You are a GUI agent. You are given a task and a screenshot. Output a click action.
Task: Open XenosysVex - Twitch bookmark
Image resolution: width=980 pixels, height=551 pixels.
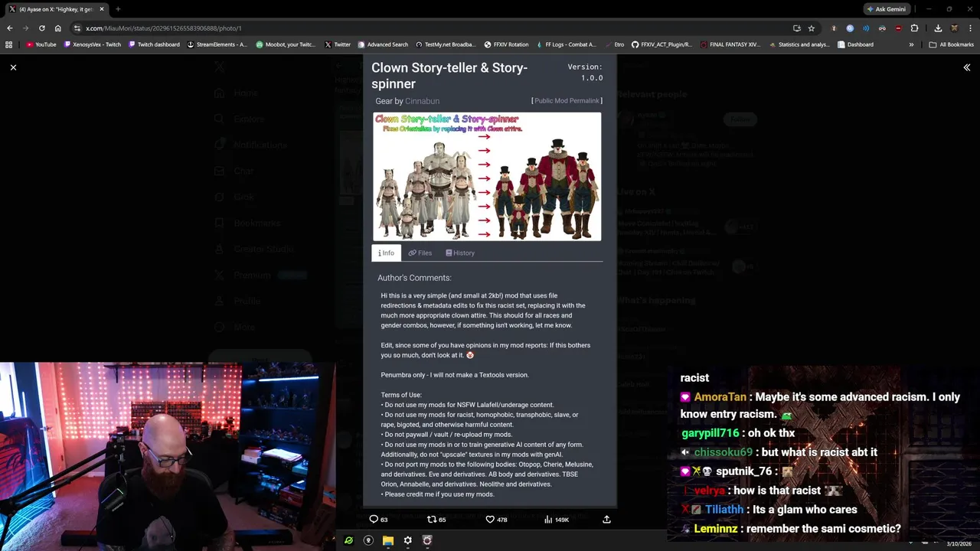(93, 44)
